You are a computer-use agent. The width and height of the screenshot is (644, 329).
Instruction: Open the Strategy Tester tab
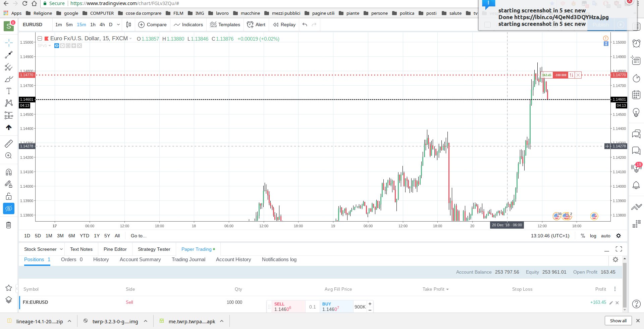[x=154, y=249]
